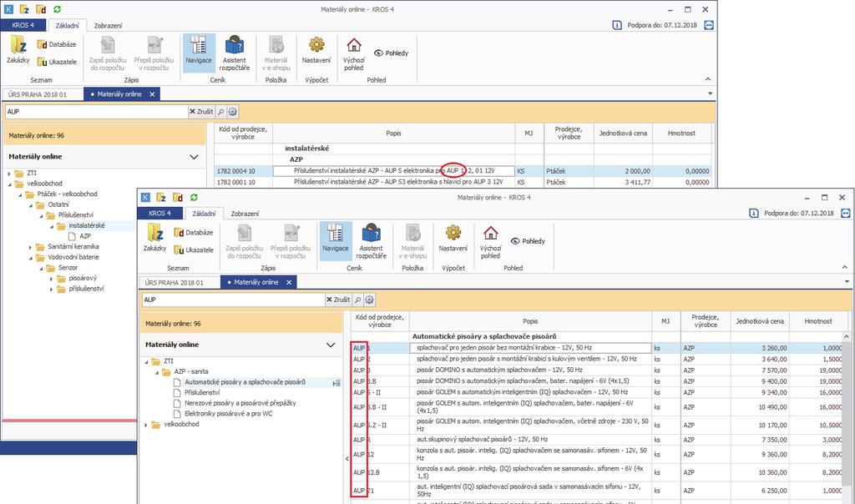Click Zrušit to clear search, back window
Screen dimensions: 855x504
tap(201, 112)
